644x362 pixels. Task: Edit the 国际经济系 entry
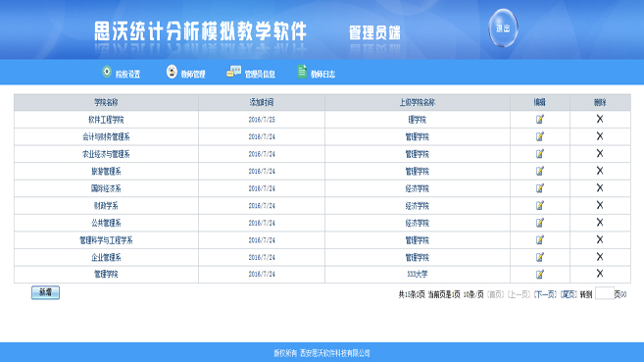point(540,188)
